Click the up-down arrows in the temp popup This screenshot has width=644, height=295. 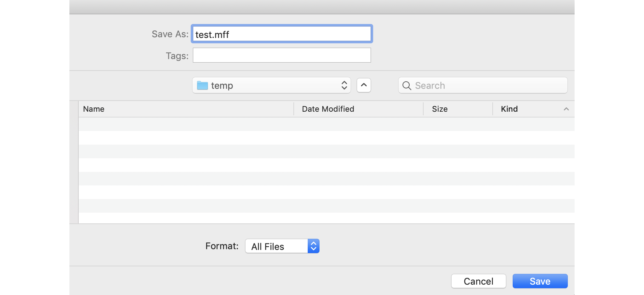click(x=344, y=85)
